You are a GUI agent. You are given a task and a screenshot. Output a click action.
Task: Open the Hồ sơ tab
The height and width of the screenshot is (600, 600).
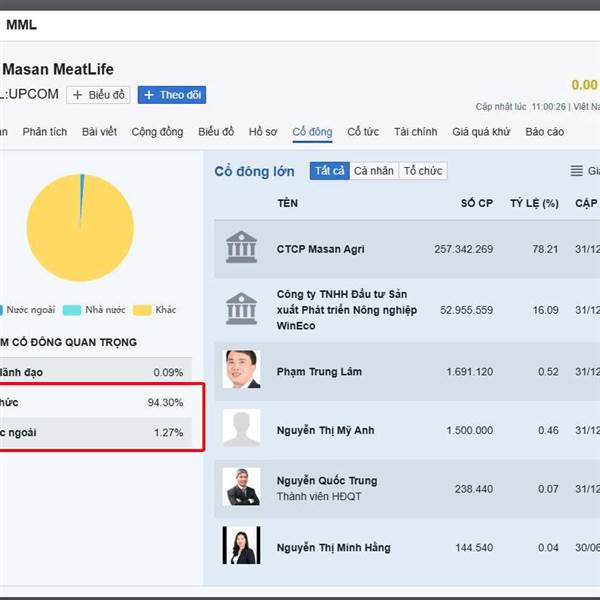[263, 132]
